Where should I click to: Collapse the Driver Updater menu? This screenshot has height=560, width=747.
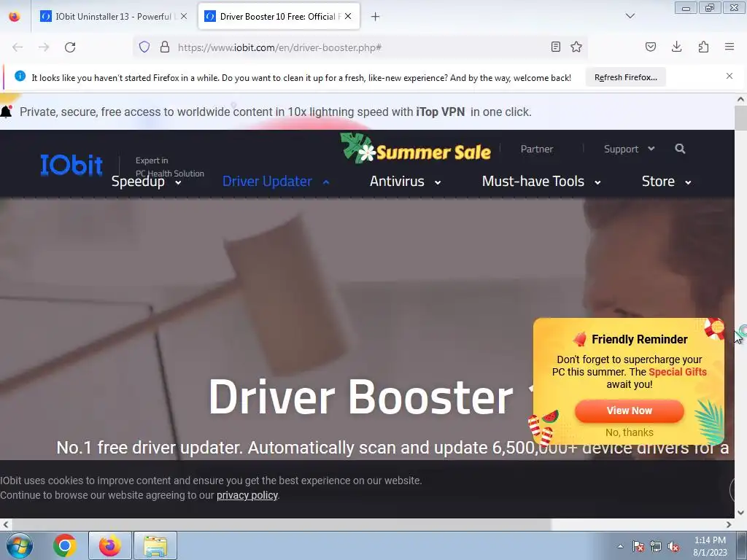[276, 182]
